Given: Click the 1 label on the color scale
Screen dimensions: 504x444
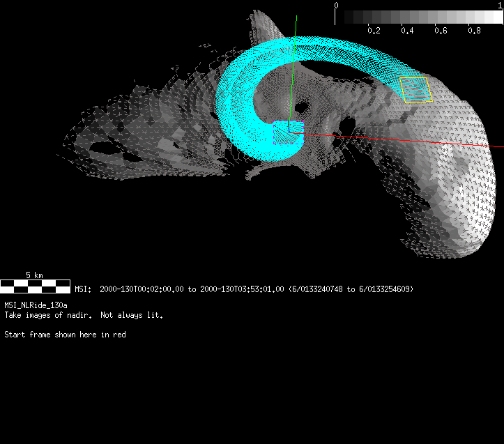Looking at the screenshot, I should point(500,5).
